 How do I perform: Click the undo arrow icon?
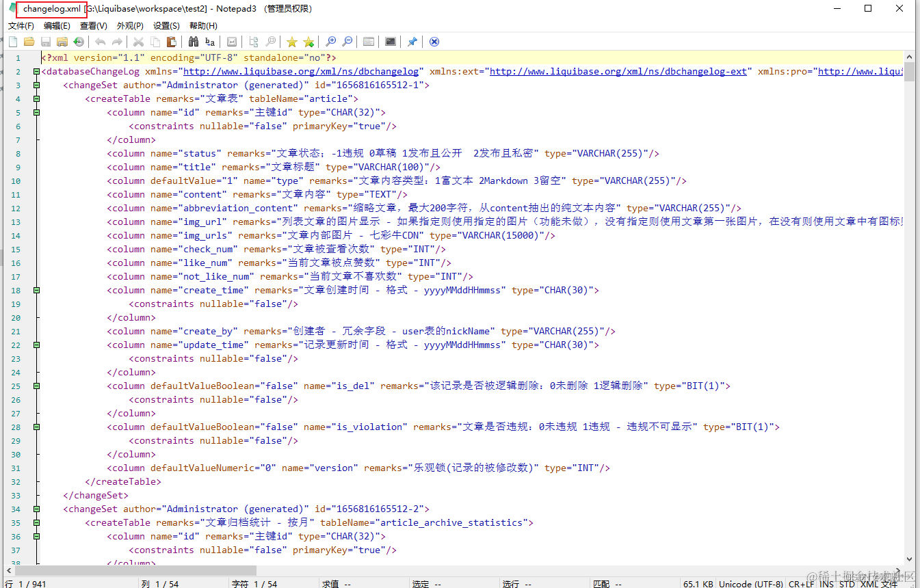(101, 42)
